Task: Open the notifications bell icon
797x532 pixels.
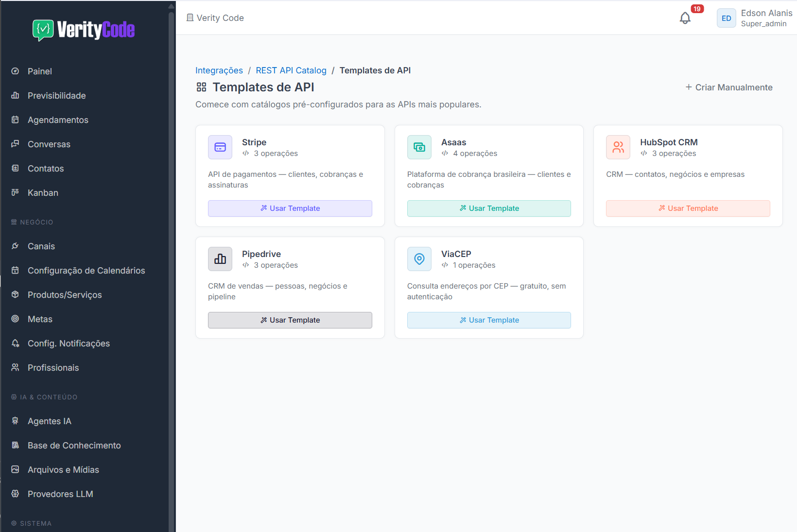Action: 685,18
